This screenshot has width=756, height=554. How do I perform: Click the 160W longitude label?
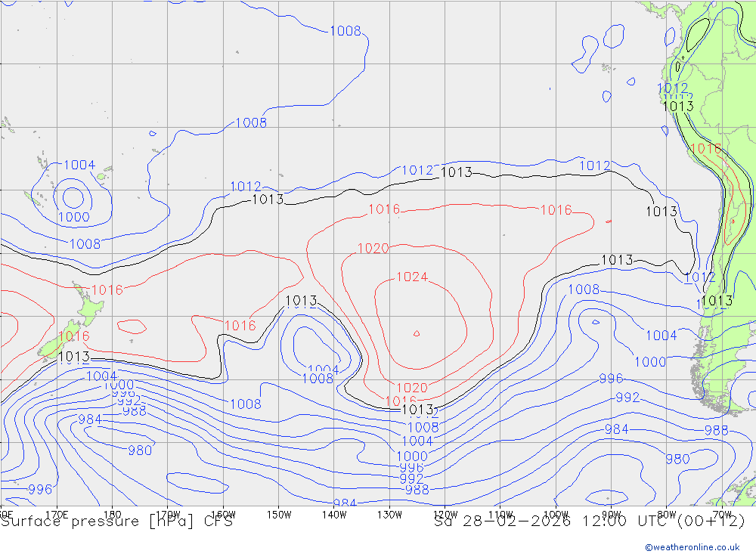(223, 515)
